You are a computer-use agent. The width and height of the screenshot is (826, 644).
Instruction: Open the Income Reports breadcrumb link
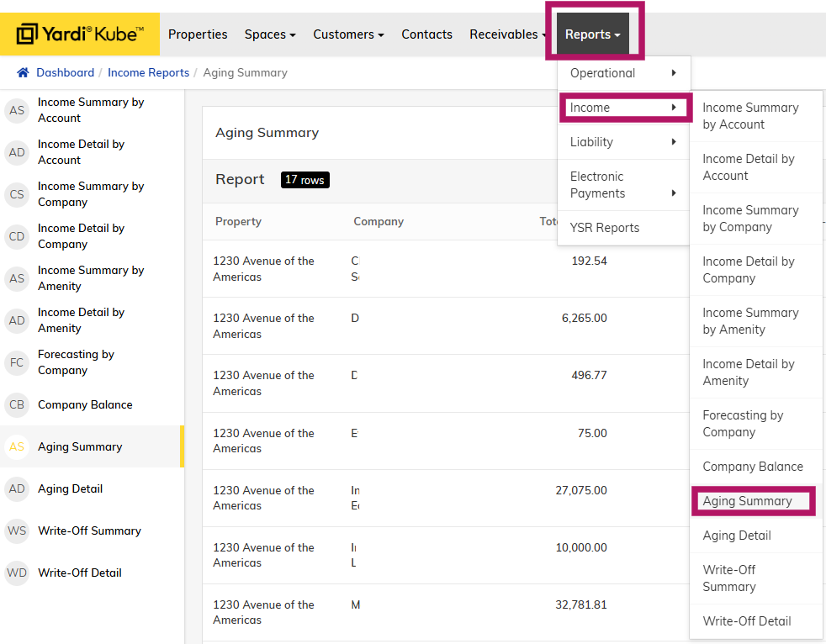[148, 73]
